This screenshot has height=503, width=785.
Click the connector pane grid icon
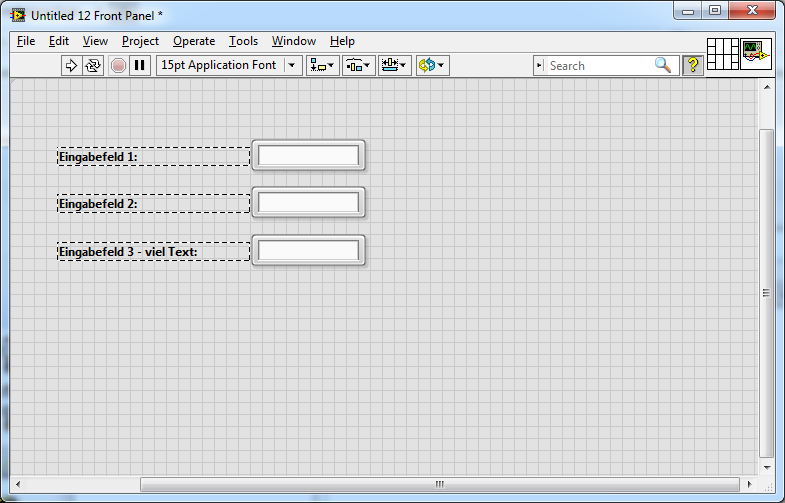click(x=722, y=54)
